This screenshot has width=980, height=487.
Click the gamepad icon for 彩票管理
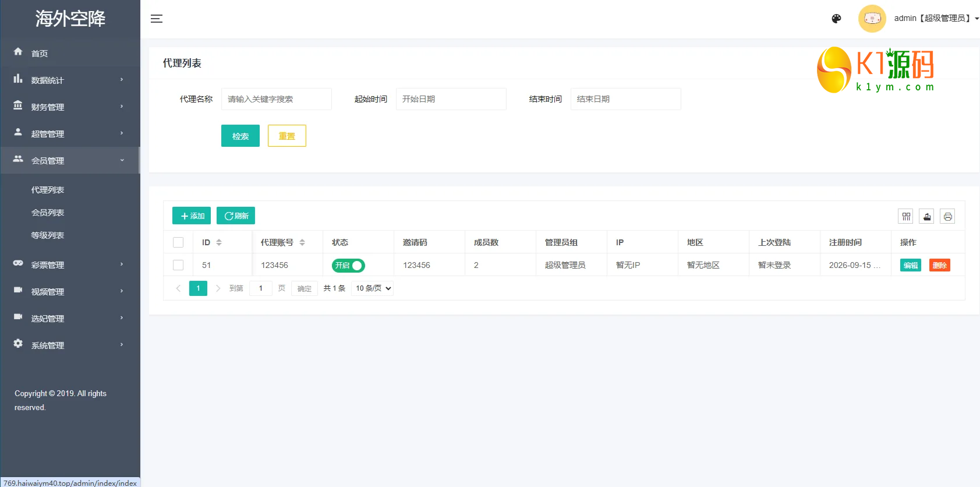click(x=18, y=263)
